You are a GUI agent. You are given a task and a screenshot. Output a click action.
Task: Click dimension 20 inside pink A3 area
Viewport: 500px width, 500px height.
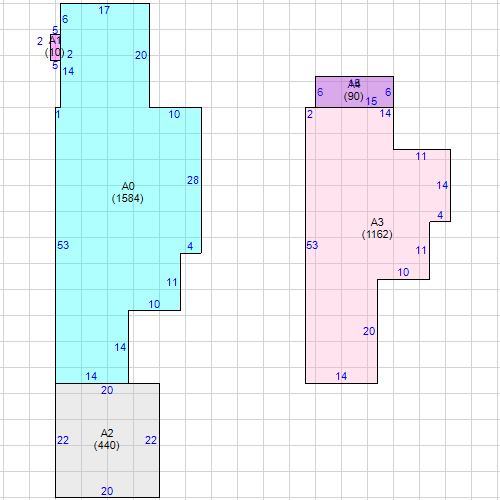click(369, 331)
